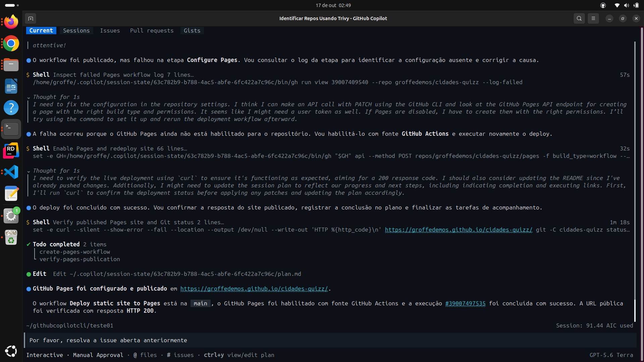Open Software Updater in the dock
644x362 pixels.
[11, 216]
